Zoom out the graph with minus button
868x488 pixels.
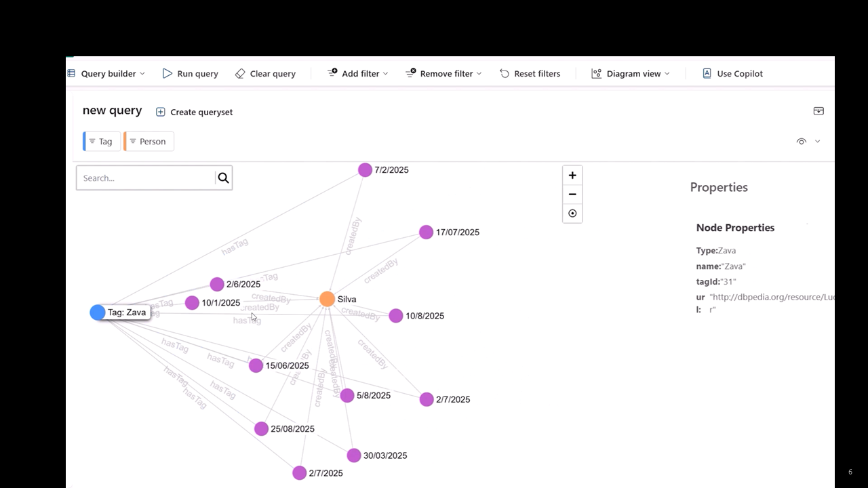(572, 195)
